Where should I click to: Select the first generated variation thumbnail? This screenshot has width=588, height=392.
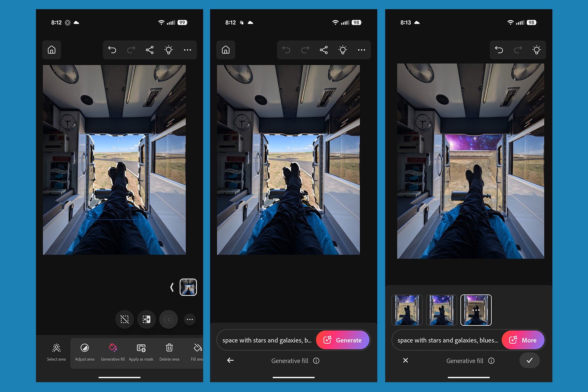point(407,310)
